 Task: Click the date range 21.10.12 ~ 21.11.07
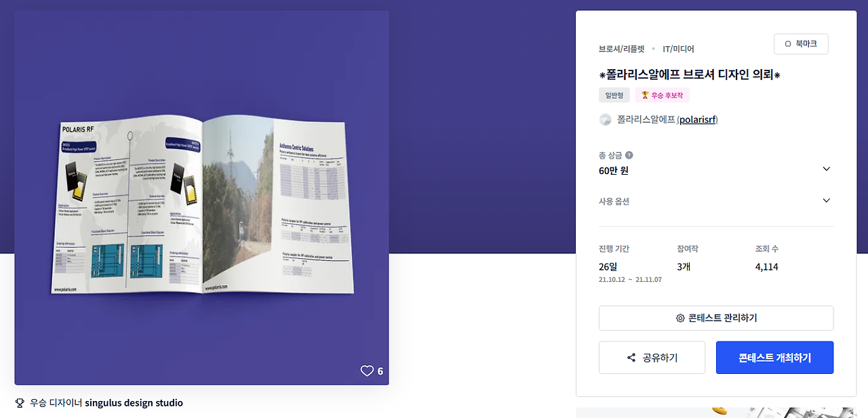[630, 280]
